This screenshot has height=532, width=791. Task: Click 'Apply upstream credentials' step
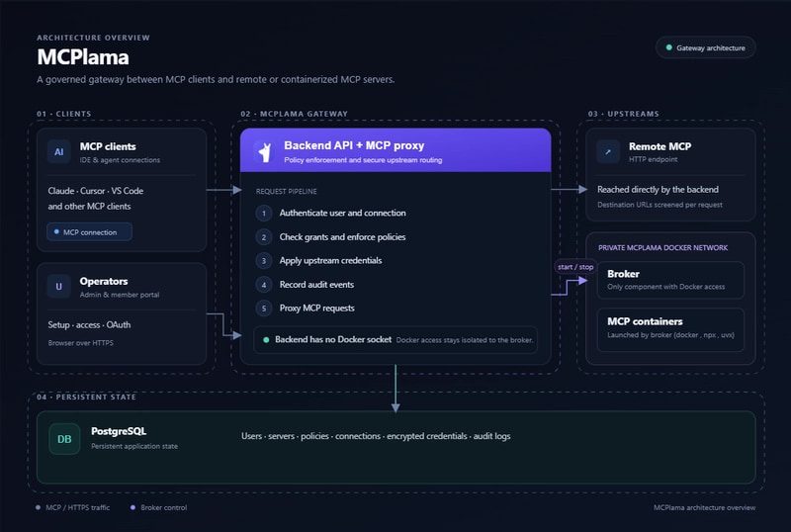331,261
